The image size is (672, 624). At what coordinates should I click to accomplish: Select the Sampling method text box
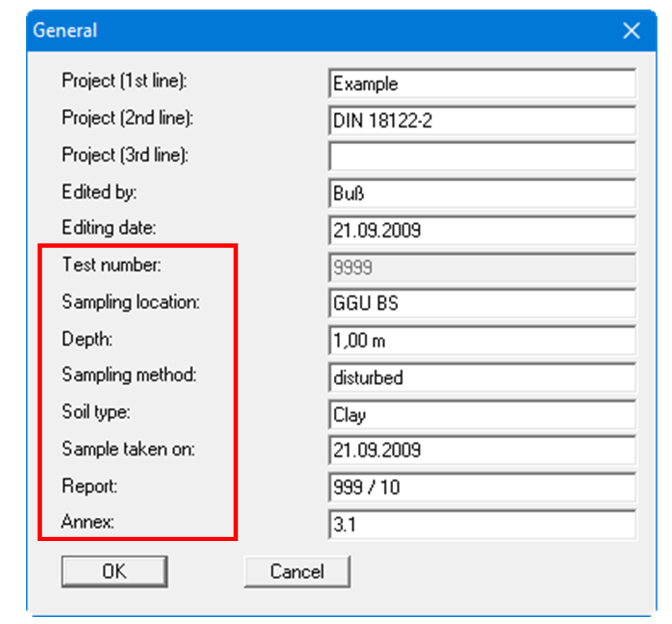pos(482,377)
